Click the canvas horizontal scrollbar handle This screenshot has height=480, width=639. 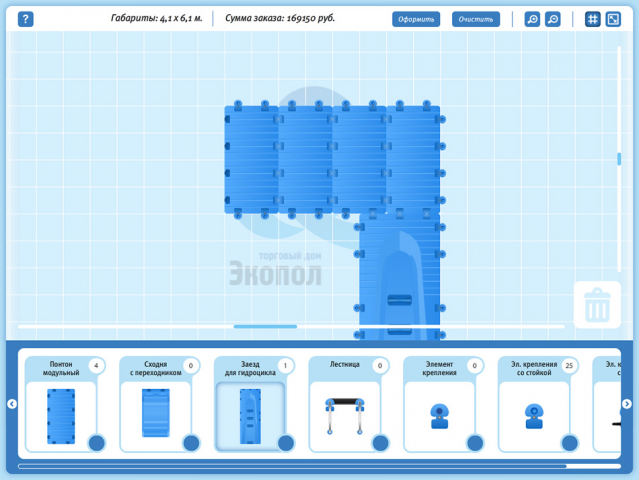pos(265,326)
